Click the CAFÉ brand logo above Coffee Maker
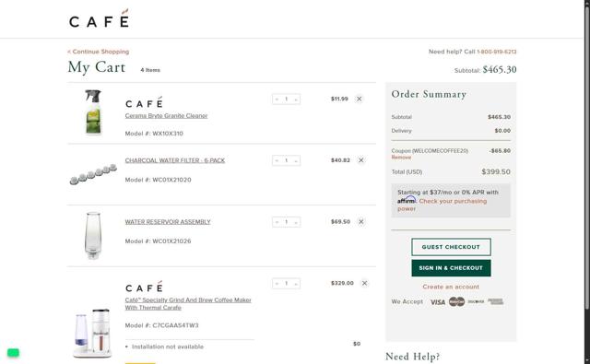 click(x=144, y=287)
